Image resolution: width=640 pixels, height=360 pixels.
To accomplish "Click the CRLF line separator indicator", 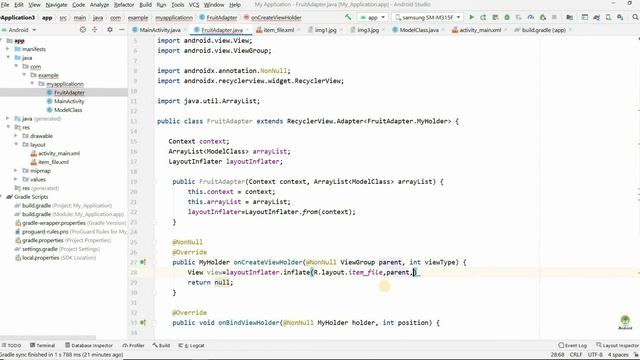I will pos(576,355).
